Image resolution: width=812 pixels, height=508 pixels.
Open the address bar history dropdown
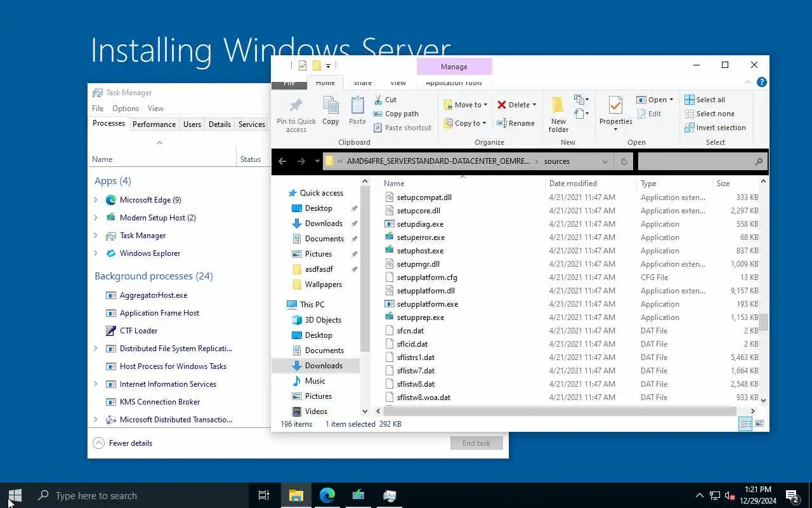tap(605, 161)
